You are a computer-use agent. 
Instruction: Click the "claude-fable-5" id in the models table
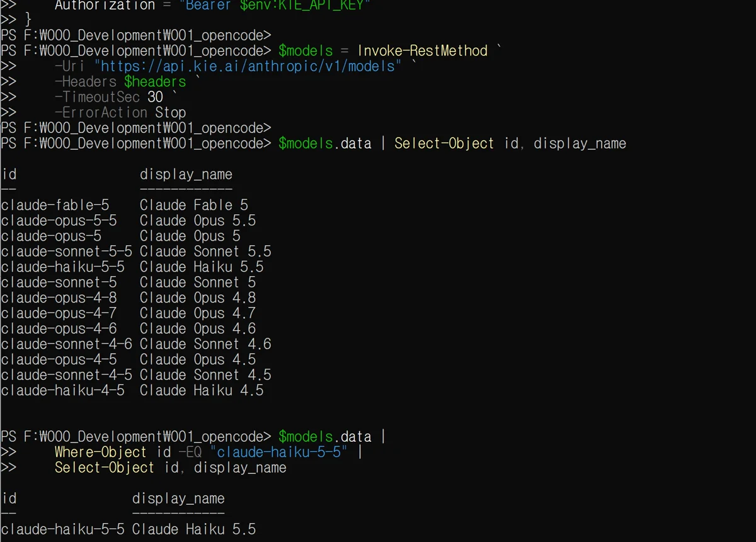pyautogui.click(x=55, y=205)
